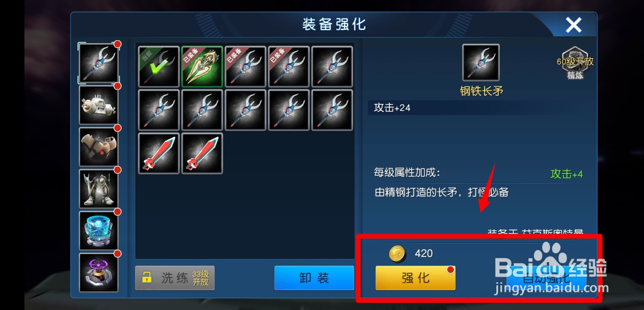
Task: Select the second red sword item
Action: pyautogui.click(x=202, y=153)
